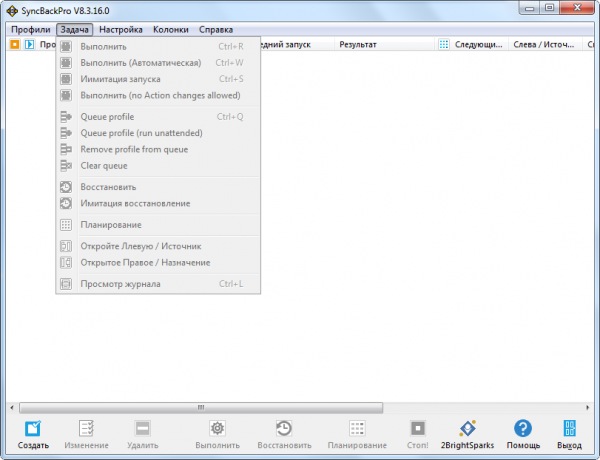The height and width of the screenshot is (460, 600).
Task: Click the Выход (Exit) icon
Action: click(x=569, y=429)
